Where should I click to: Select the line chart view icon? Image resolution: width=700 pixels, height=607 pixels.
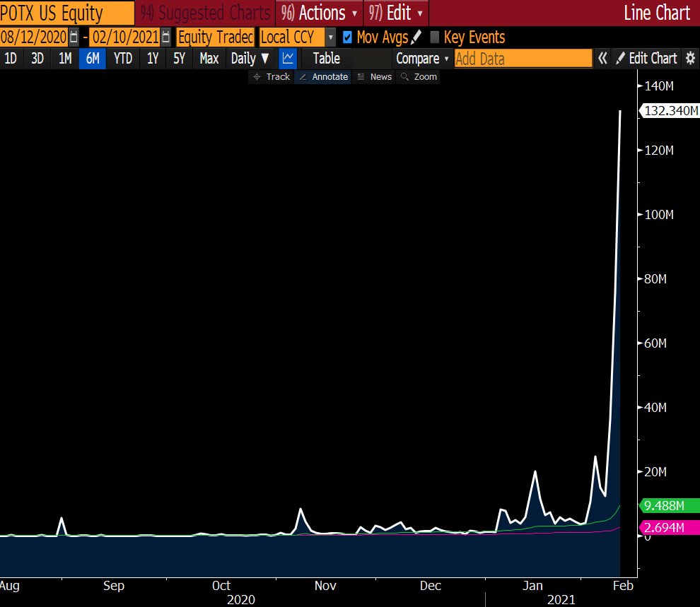coord(288,59)
